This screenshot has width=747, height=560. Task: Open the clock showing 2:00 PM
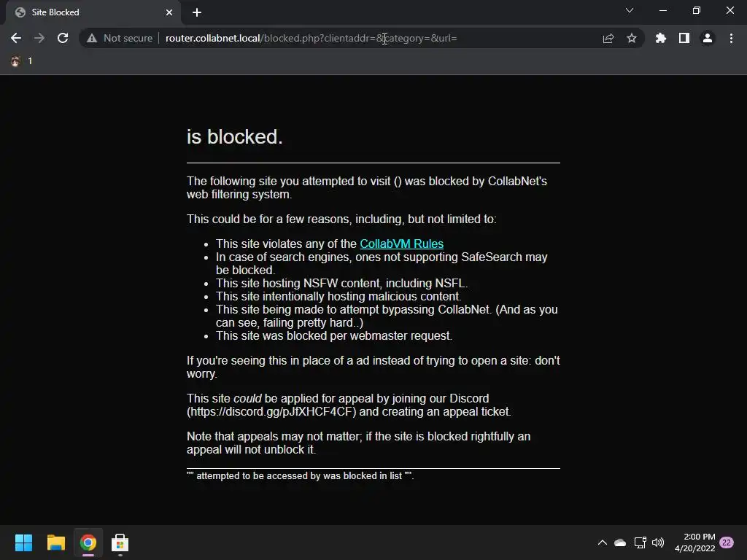coord(694,542)
